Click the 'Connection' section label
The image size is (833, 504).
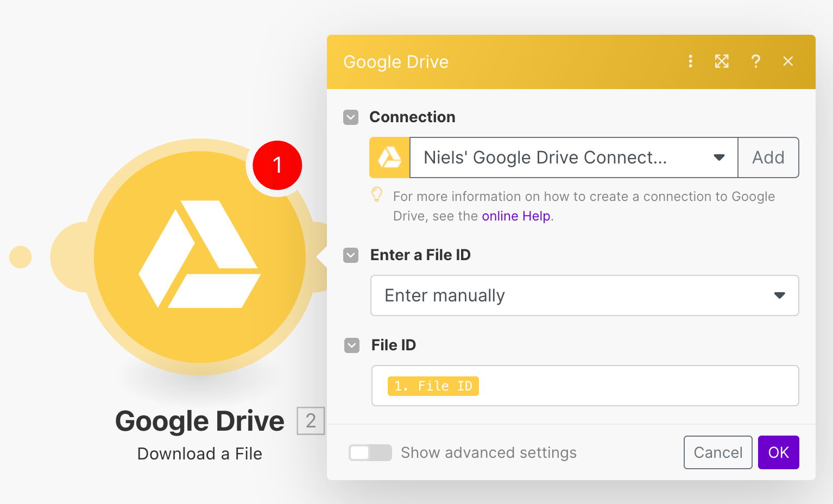[x=412, y=117]
